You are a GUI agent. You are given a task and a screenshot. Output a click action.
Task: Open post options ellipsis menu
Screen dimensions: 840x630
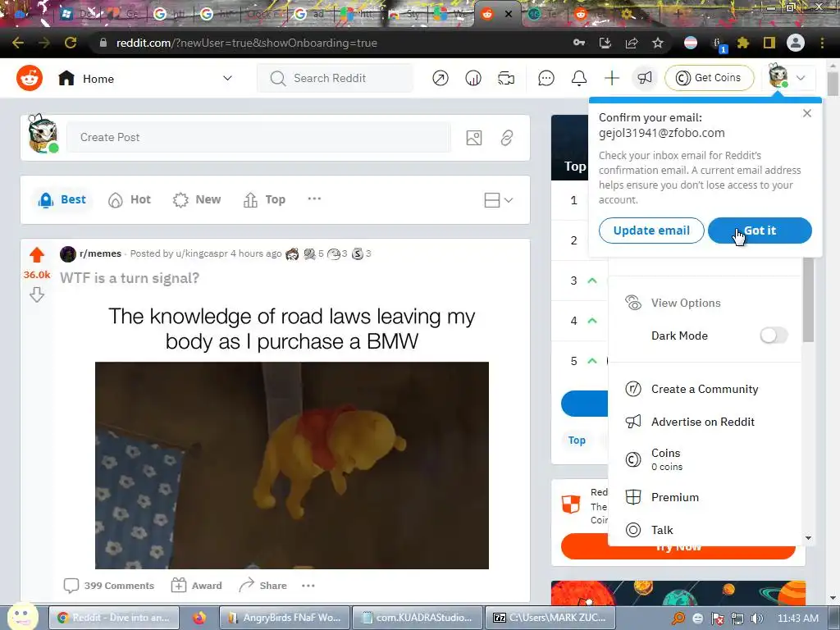click(308, 586)
